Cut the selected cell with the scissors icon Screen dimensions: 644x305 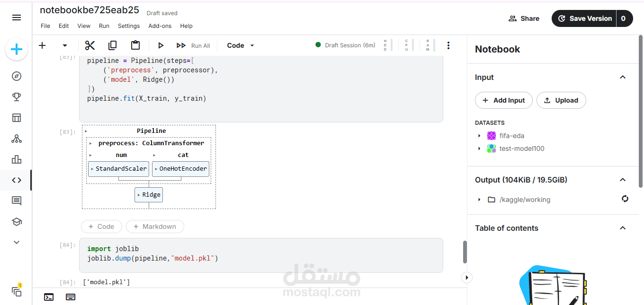[x=90, y=45]
